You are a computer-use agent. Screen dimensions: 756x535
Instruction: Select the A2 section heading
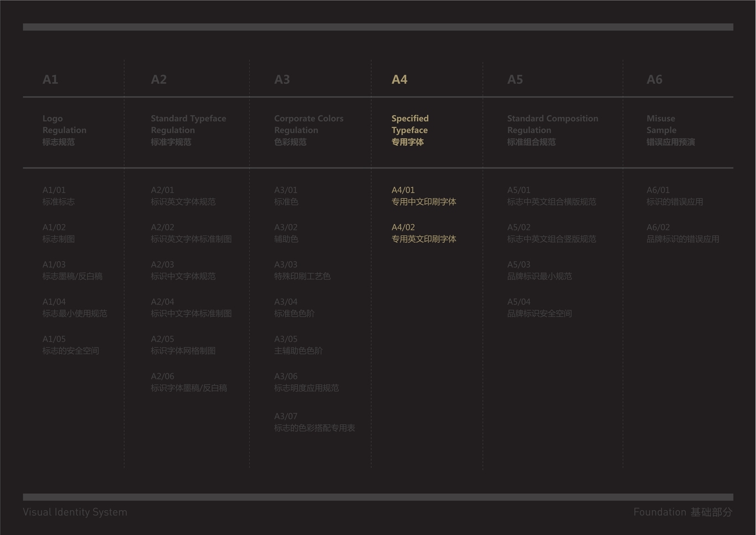point(159,79)
